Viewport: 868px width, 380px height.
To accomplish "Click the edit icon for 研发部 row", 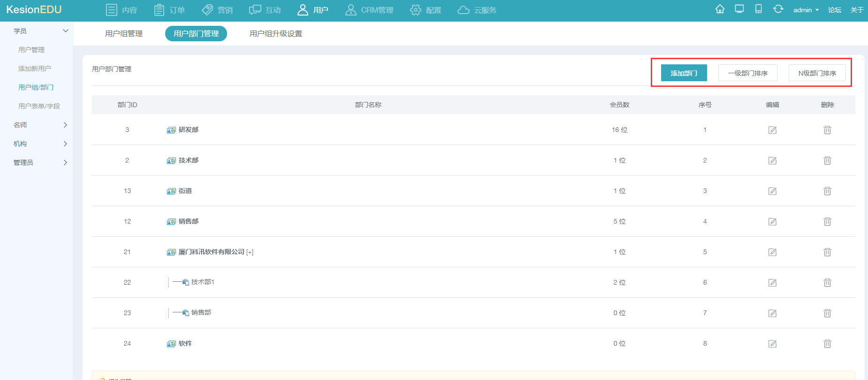I will pyautogui.click(x=772, y=130).
